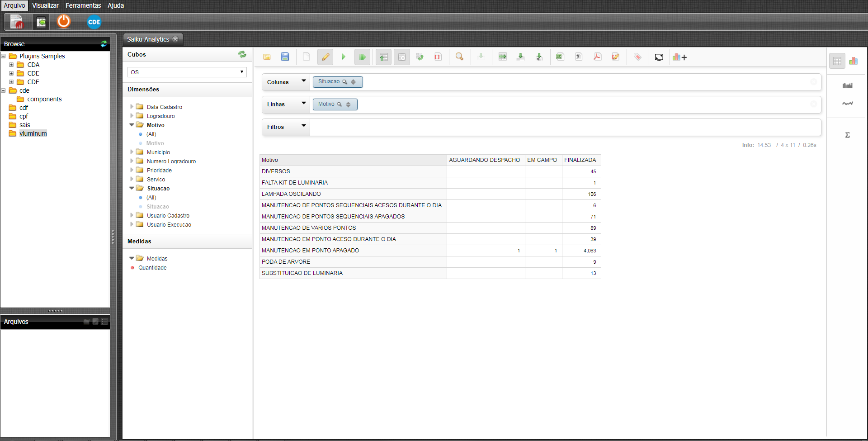Collapse the Situacao dimension
Screen dimensions: 868x441
point(132,188)
